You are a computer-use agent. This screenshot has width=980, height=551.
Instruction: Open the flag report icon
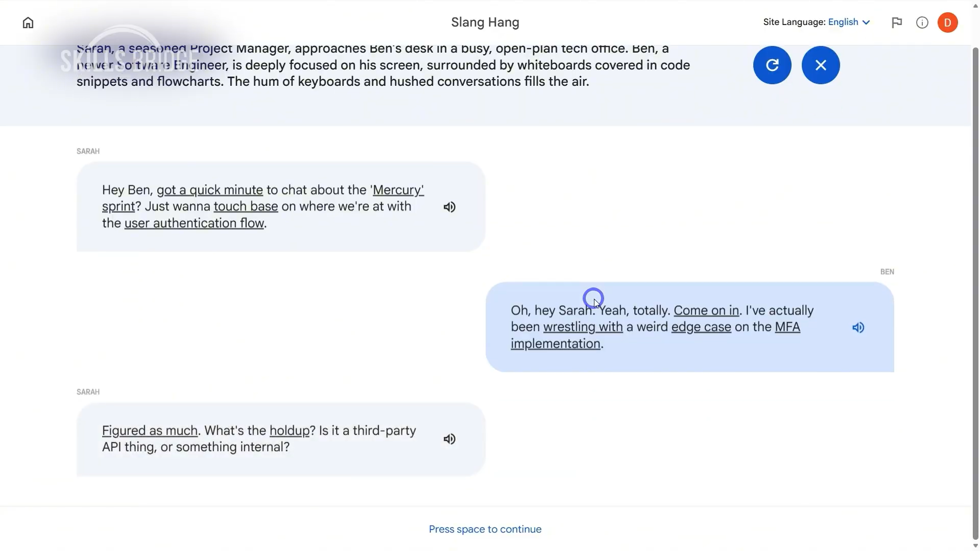pos(897,22)
